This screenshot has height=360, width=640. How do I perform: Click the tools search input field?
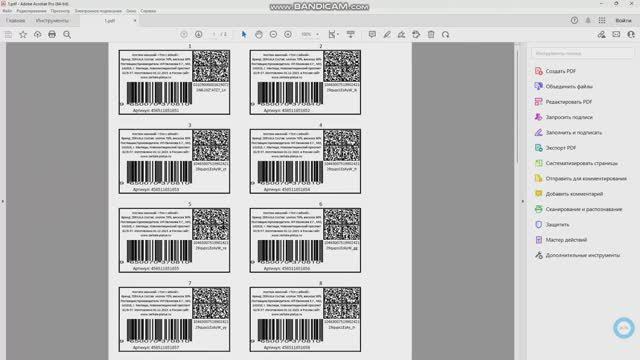[x=582, y=53]
